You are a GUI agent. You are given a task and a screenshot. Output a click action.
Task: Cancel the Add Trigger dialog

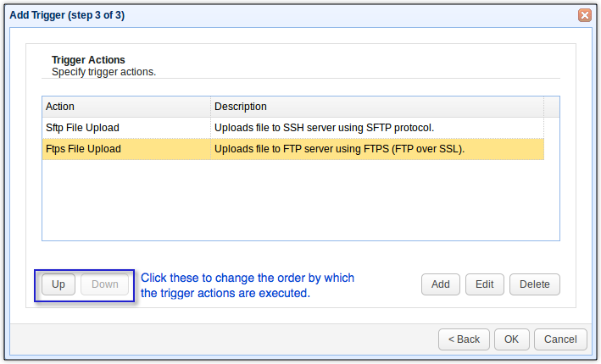pos(560,339)
